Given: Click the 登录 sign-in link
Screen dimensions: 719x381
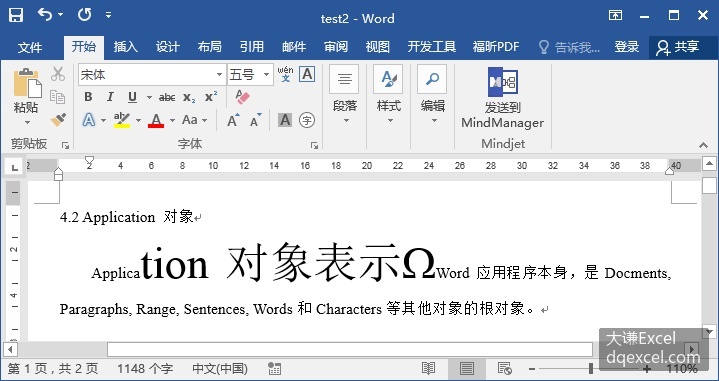Looking at the screenshot, I should (626, 47).
